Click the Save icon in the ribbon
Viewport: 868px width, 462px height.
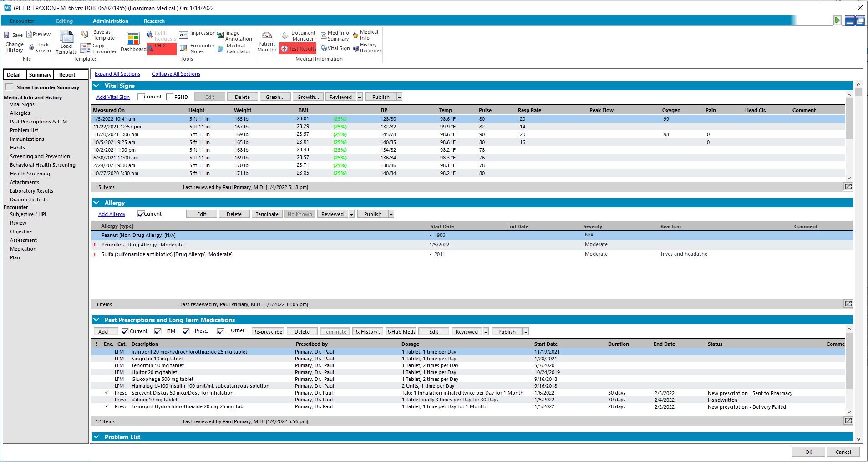(7, 35)
